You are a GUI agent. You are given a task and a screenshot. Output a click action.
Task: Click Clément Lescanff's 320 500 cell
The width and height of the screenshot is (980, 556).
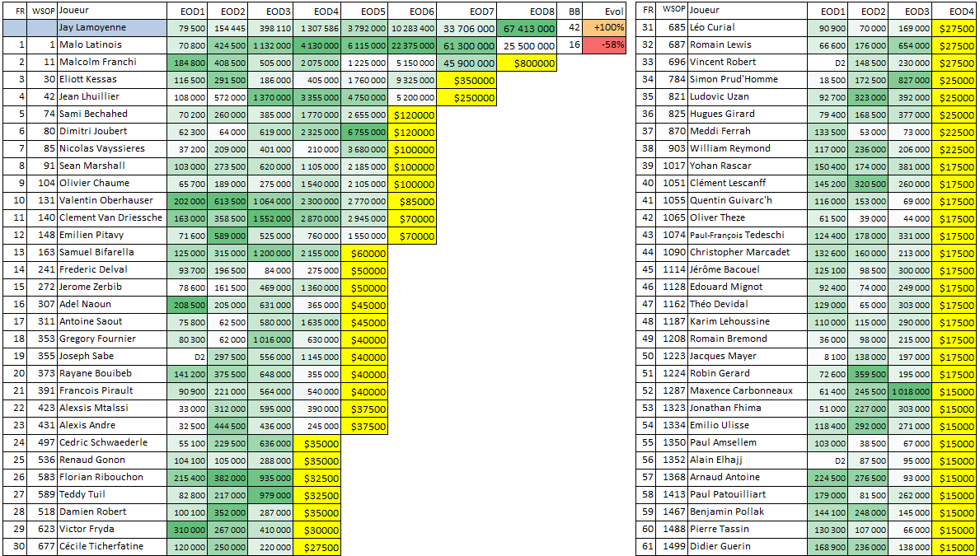click(x=867, y=184)
